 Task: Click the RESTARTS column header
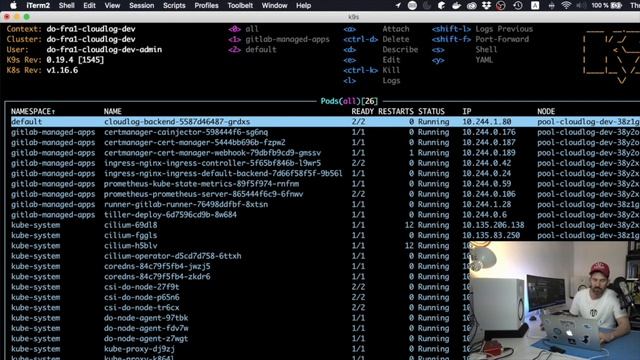click(x=396, y=111)
